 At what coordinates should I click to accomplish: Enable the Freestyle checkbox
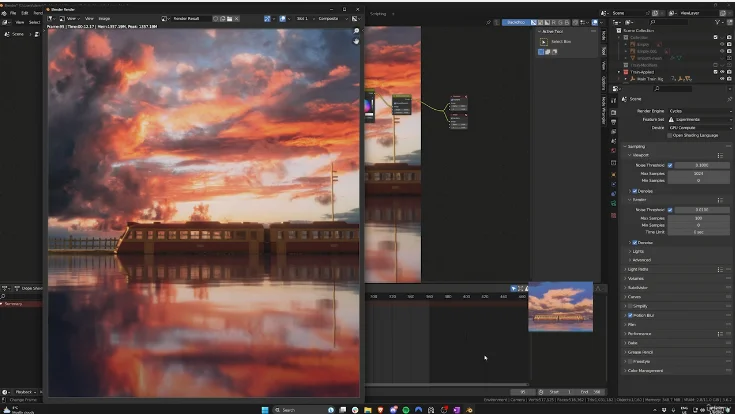[630, 361]
